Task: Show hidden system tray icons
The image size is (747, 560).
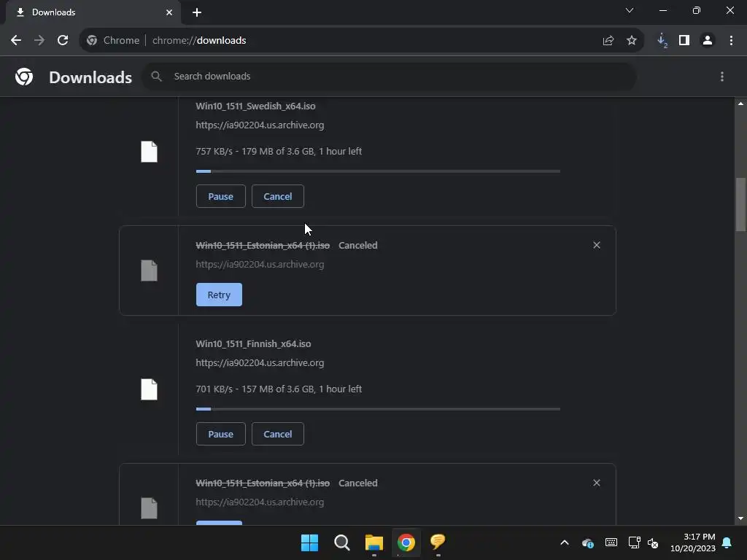Action: point(565,542)
